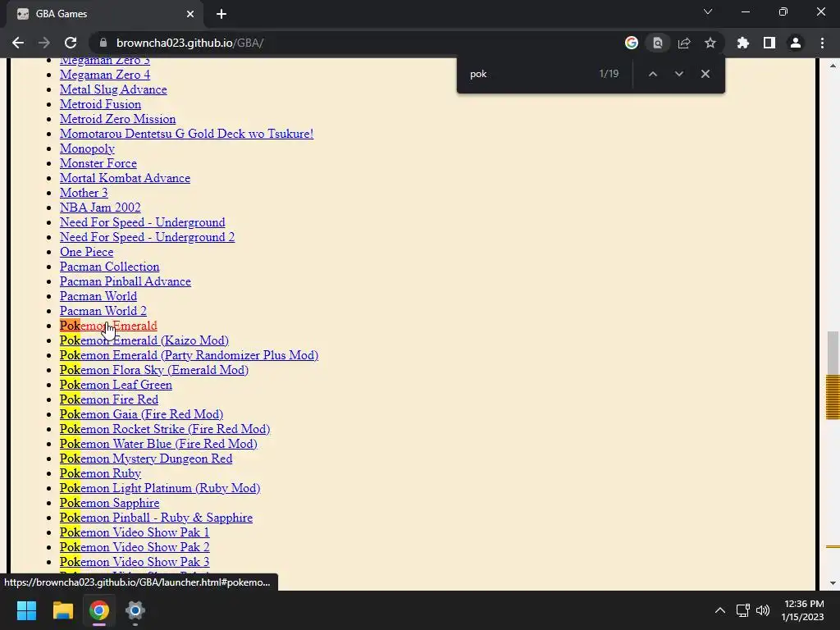Screen dimensions: 840x630
Task: Open Settings gear in the taskbar
Action: coord(135,610)
